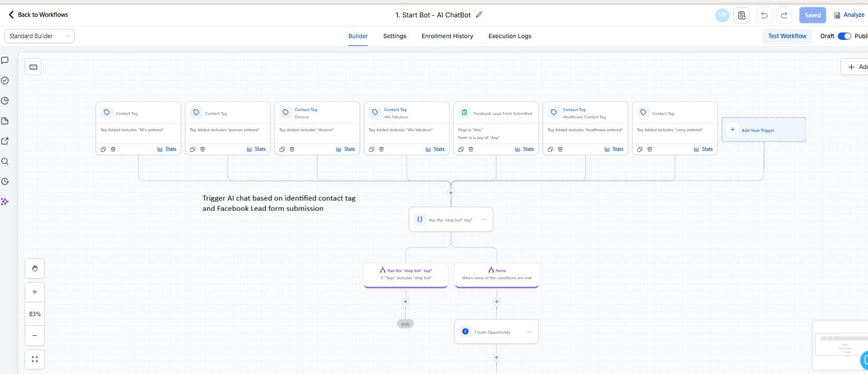This screenshot has width=868, height=374.
Task: Open the keyboard shortcuts icon above the canvas
Action: 33,66
